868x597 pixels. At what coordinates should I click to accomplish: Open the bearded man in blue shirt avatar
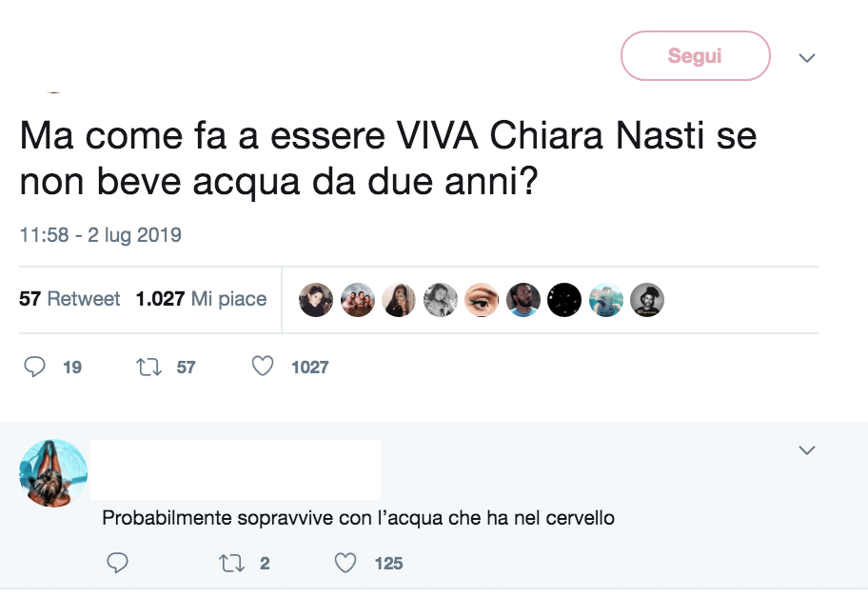(x=523, y=300)
